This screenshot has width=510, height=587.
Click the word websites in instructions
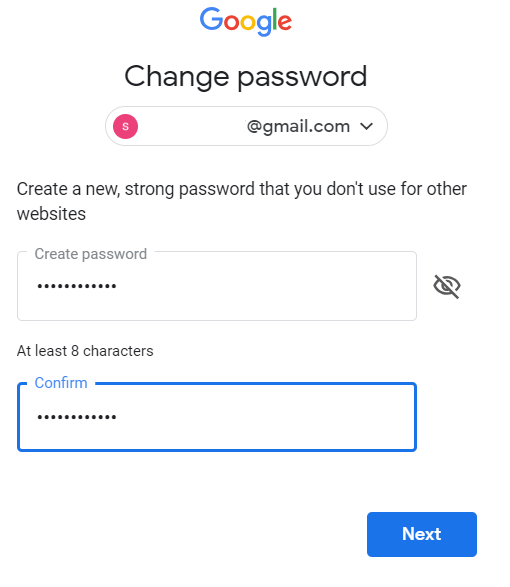[x=51, y=214]
